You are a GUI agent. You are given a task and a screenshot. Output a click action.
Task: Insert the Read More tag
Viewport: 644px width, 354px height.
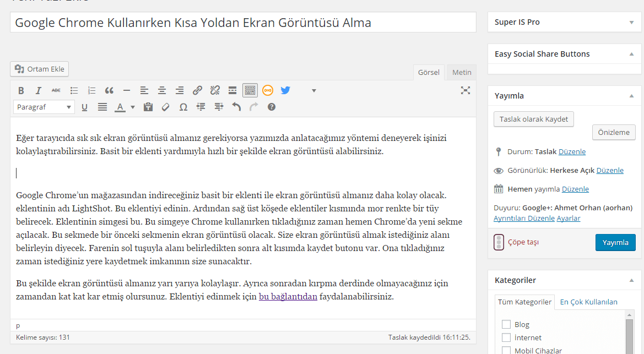tap(232, 90)
